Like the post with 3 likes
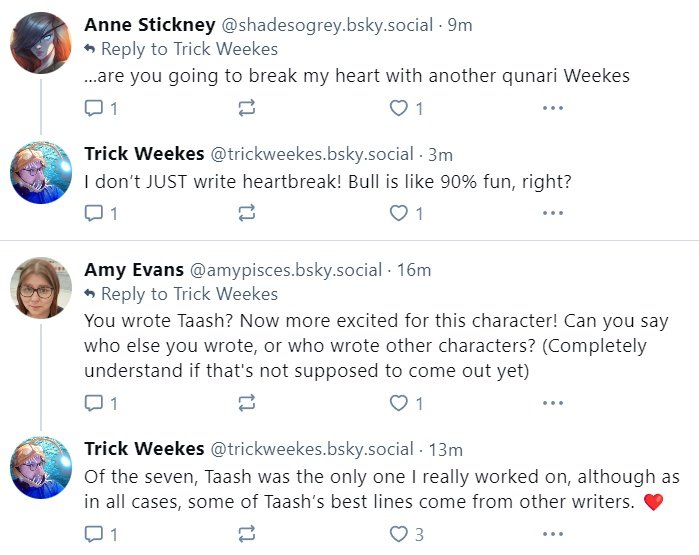699x555 pixels. pyautogui.click(x=399, y=535)
